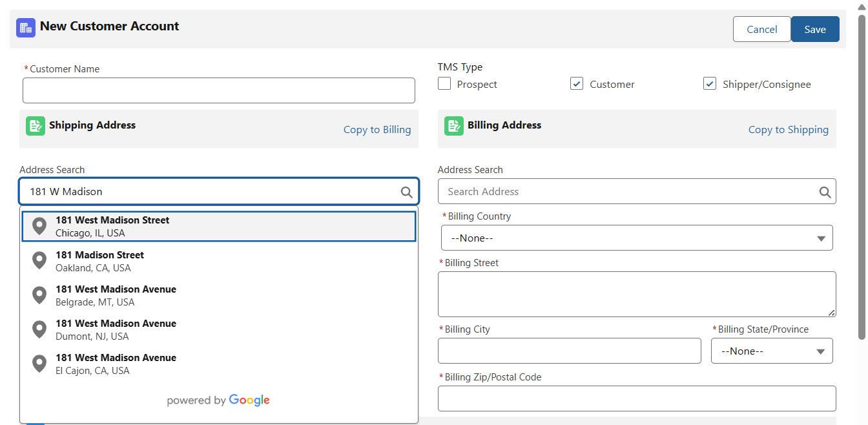
Task: Click the Billing Country label
Action: [479, 216]
